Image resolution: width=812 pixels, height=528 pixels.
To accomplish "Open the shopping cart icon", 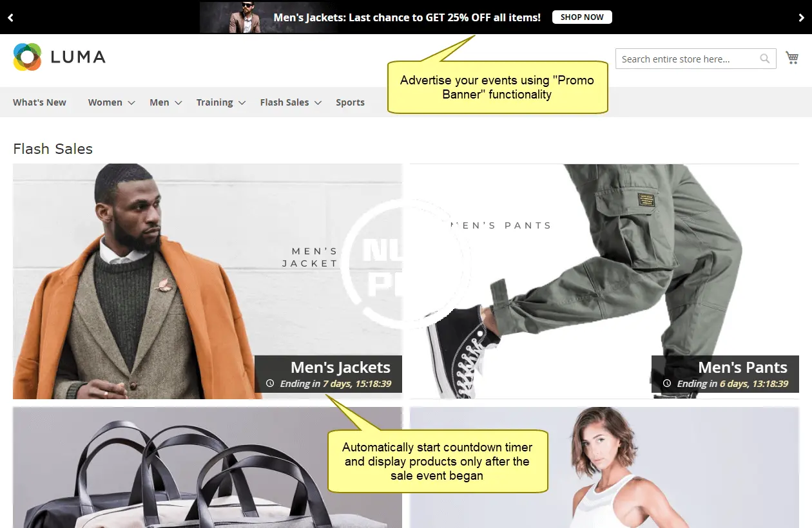I will pos(792,59).
